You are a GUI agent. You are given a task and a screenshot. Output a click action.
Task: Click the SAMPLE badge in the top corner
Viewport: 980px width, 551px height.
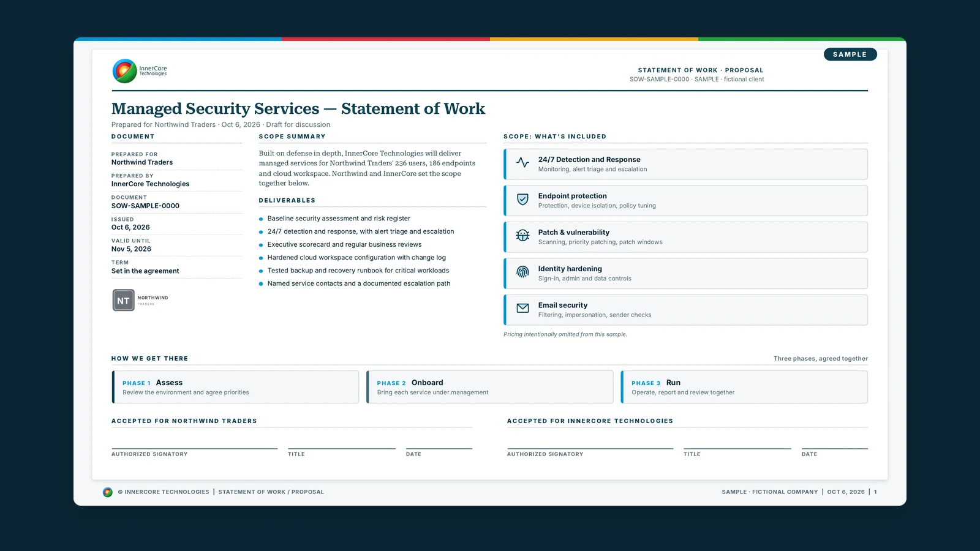tap(850, 54)
